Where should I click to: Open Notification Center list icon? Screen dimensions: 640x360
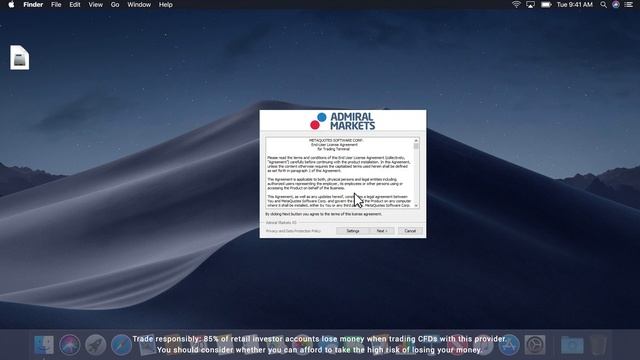tap(629, 4)
